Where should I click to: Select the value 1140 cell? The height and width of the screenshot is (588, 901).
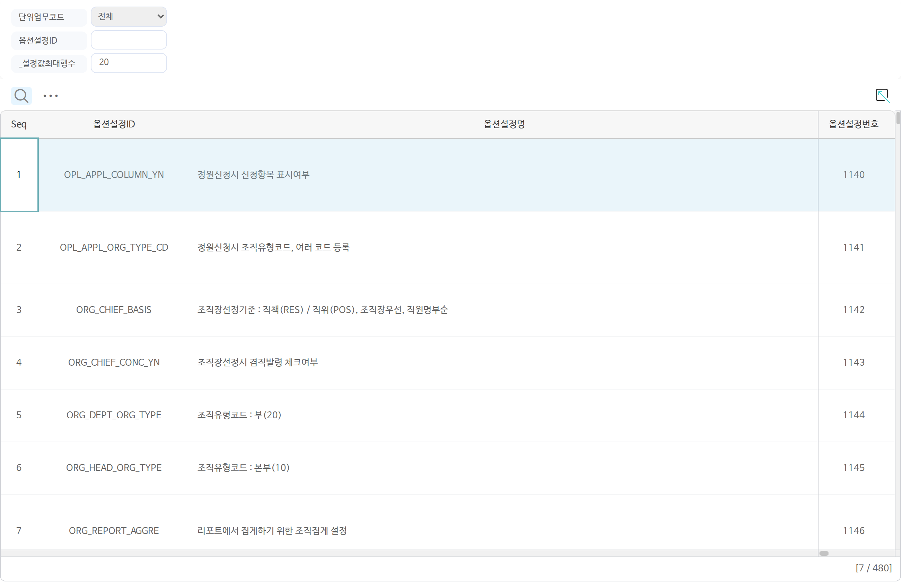tap(853, 175)
